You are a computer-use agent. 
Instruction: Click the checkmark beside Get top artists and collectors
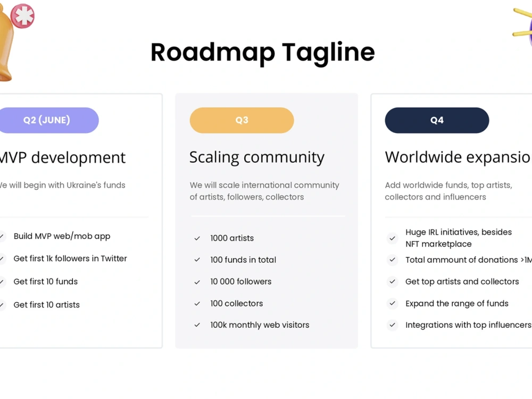click(x=392, y=281)
